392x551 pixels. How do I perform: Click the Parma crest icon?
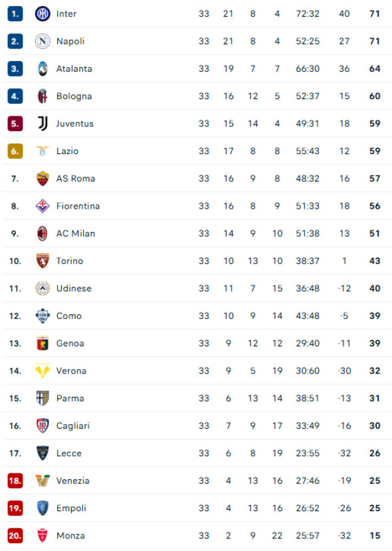[43, 398]
